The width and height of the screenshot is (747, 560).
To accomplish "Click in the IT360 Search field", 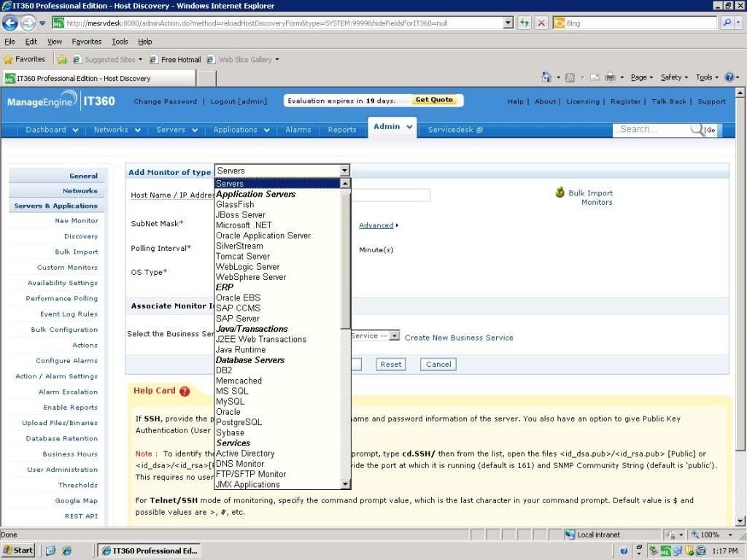I will tap(651, 130).
